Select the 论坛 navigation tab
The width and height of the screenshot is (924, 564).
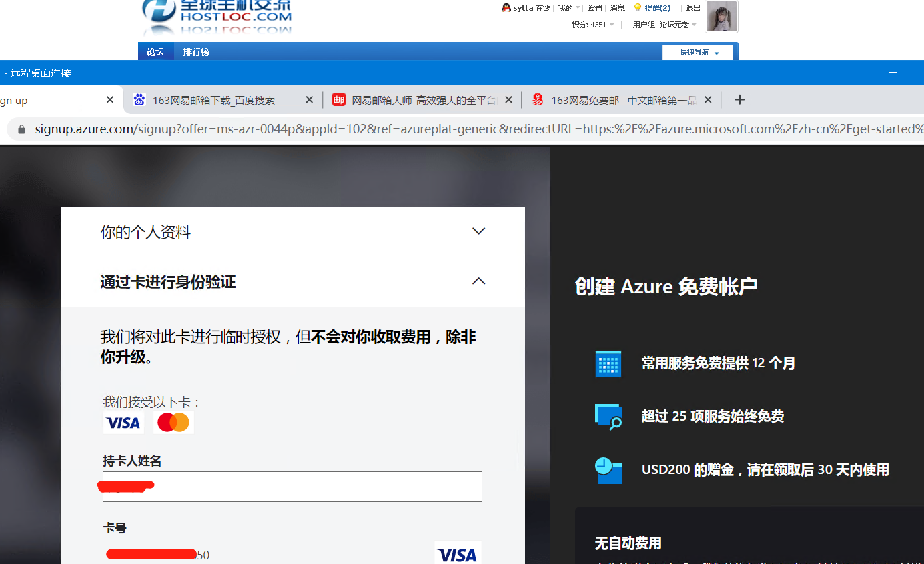[155, 52]
